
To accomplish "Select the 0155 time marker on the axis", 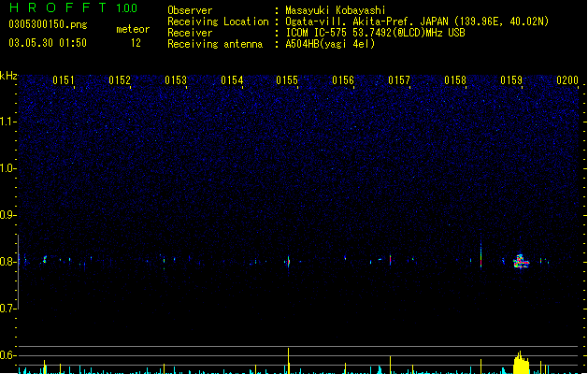I will [287, 80].
